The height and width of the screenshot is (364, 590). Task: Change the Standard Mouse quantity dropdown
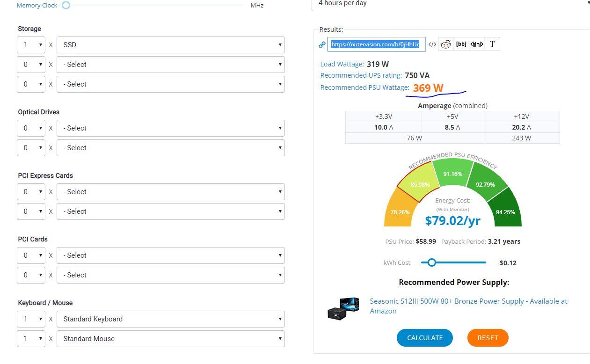point(31,339)
